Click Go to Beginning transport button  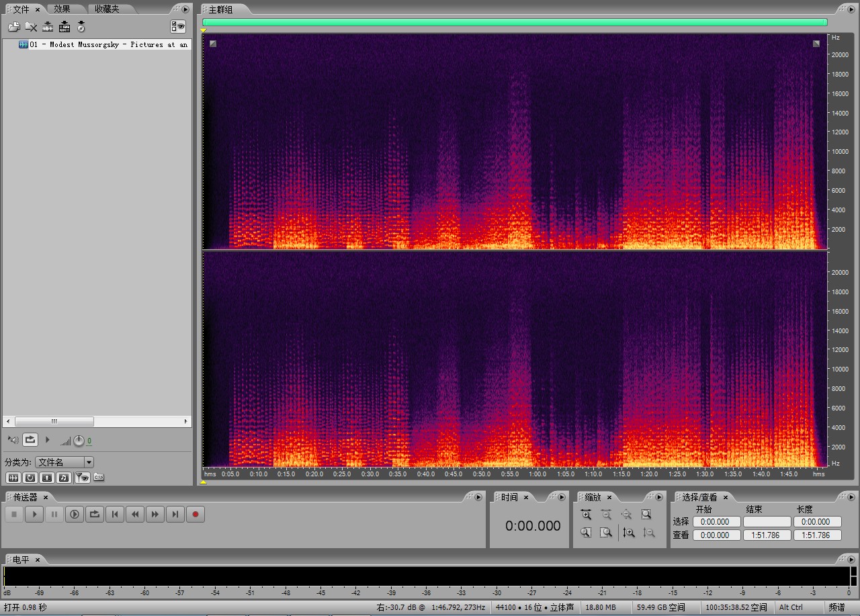(115, 515)
